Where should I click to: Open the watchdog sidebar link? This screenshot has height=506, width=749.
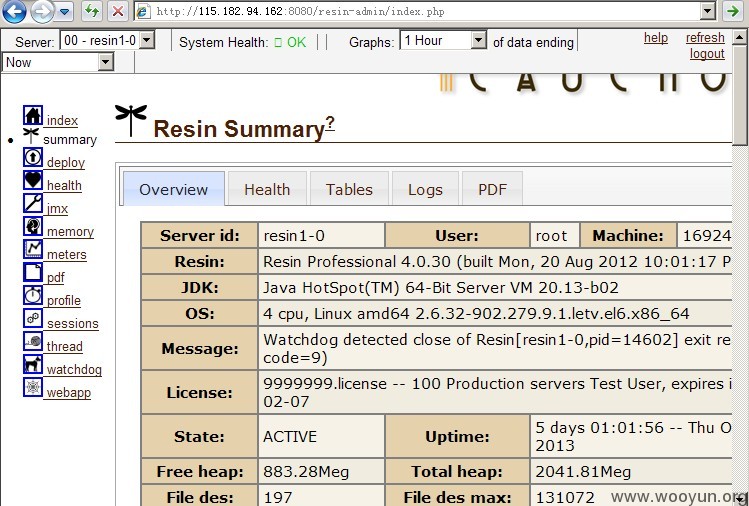pos(74,370)
